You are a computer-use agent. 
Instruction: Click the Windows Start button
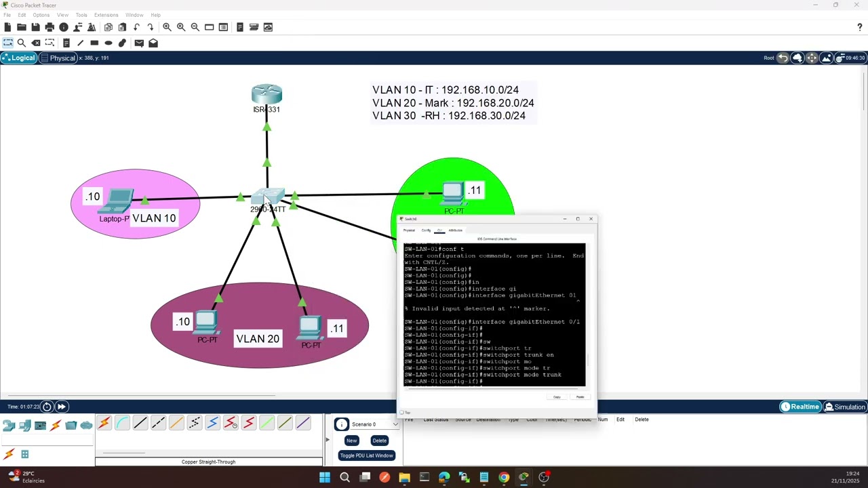pyautogui.click(x=325, y=477)
